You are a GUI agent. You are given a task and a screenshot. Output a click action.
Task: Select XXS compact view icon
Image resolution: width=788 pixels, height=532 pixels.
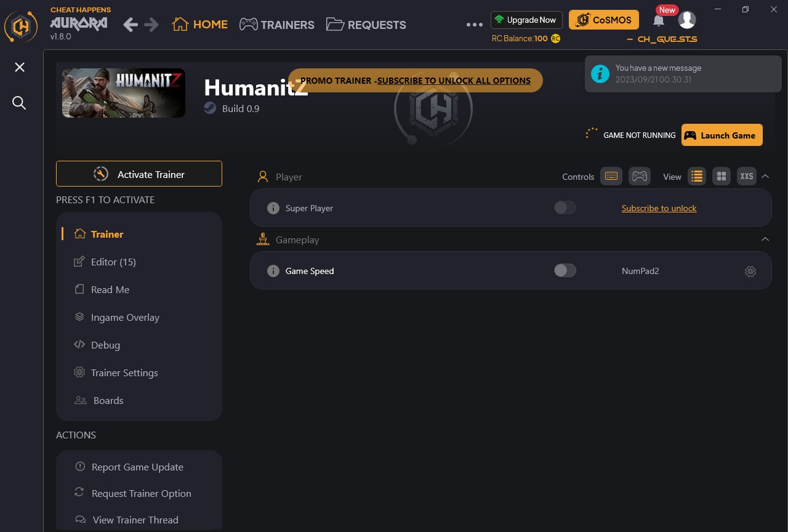[x=747, y=177]
